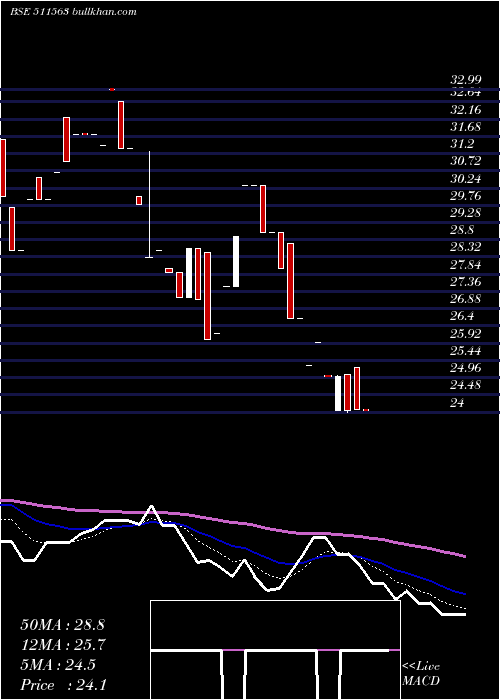Click the 50MA : 28.8 readout
This screenshot has height=700, width=500.
62,625
